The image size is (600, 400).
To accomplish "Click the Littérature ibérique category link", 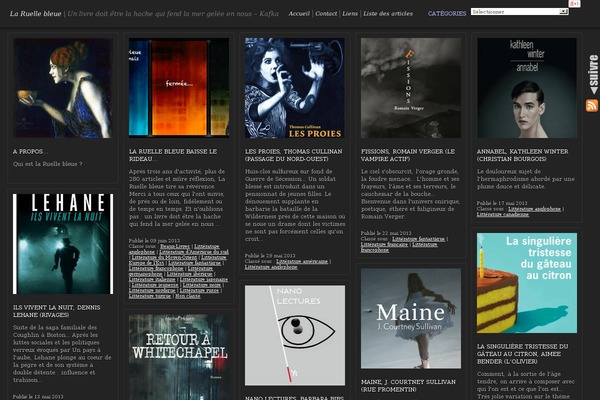I will click(x=189, y=274).
